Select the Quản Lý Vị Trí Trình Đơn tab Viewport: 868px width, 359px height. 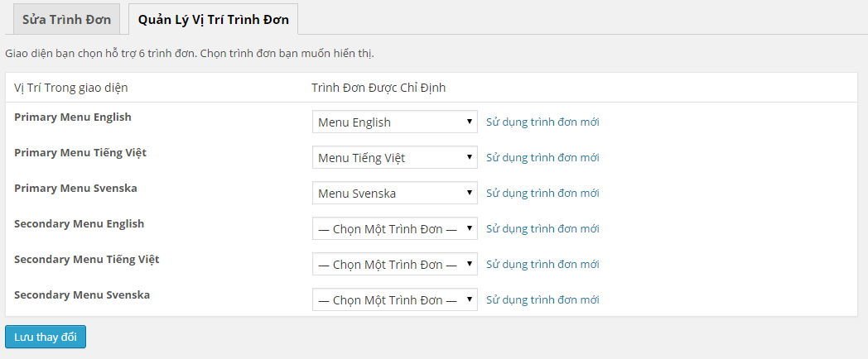(x=213, y=19)
